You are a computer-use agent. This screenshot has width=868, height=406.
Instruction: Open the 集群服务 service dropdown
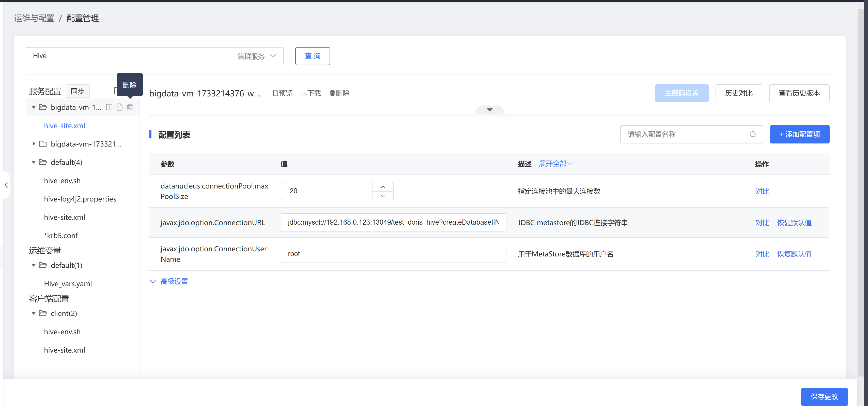(x=257, y=56)
